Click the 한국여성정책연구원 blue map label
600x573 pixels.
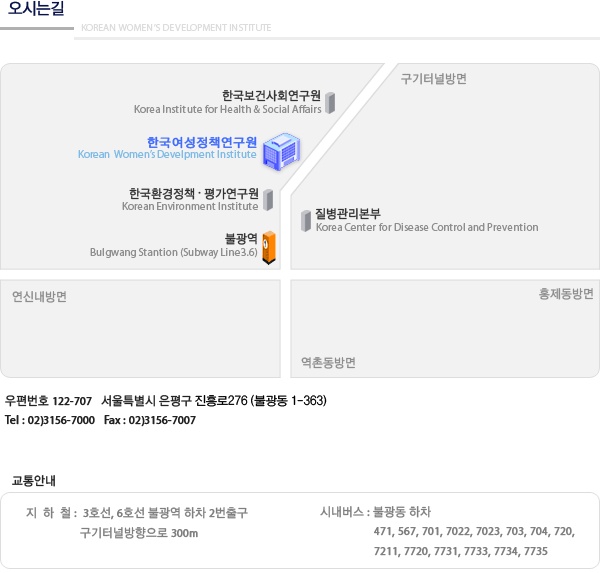(202, 142)
